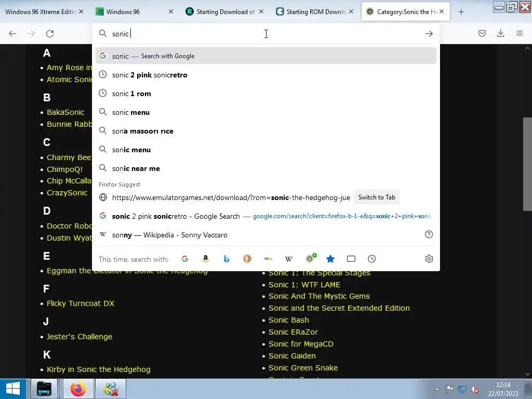Open Sonic And The Mystic Gems link
This screenshot has width=532, height=399.
pyautogui.click(x=320, y=296)
